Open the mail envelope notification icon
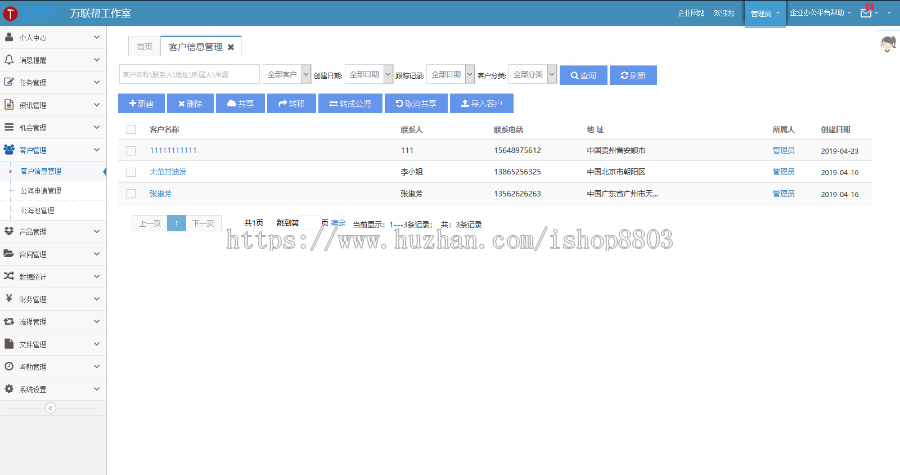Screen dimensions: 900x475 866,12
